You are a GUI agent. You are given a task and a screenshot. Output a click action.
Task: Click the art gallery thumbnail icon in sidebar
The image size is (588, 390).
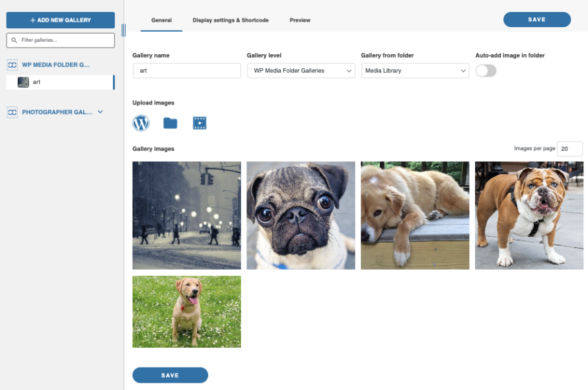click(23, 83)
